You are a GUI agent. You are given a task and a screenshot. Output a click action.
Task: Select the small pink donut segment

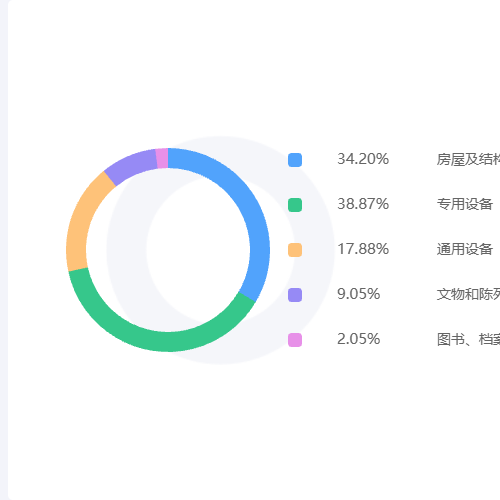(x=162, y=158)
